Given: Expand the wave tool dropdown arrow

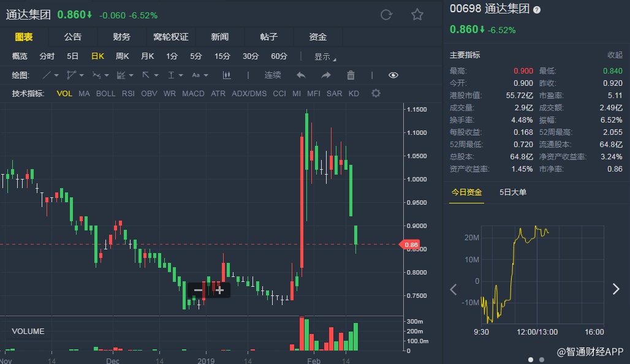Looking at the screenshot, I should 107,75.
